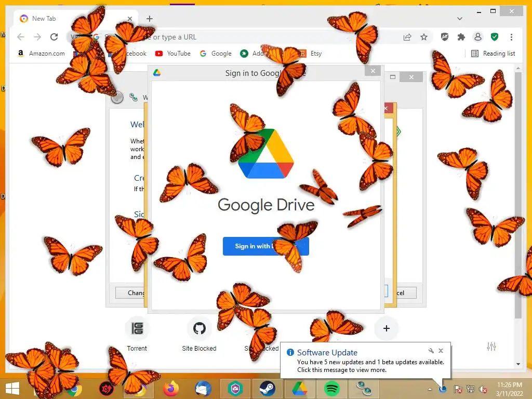The image size is (532, 399).
Task: Open the purple shield app in taskbar
Action: point(235,389)
